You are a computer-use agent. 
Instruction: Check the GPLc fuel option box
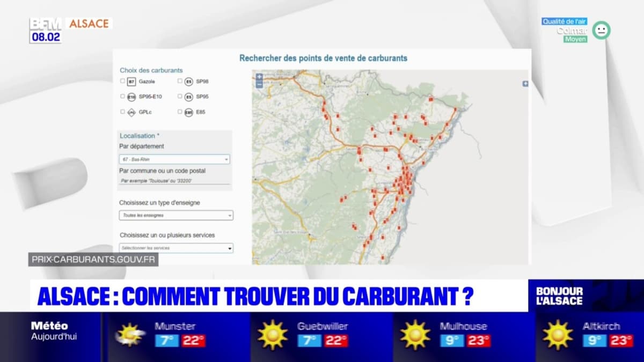[122, 112]
